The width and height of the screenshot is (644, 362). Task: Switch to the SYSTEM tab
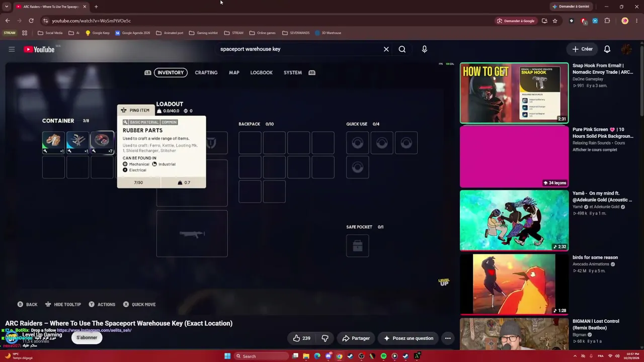click(292, 72)
